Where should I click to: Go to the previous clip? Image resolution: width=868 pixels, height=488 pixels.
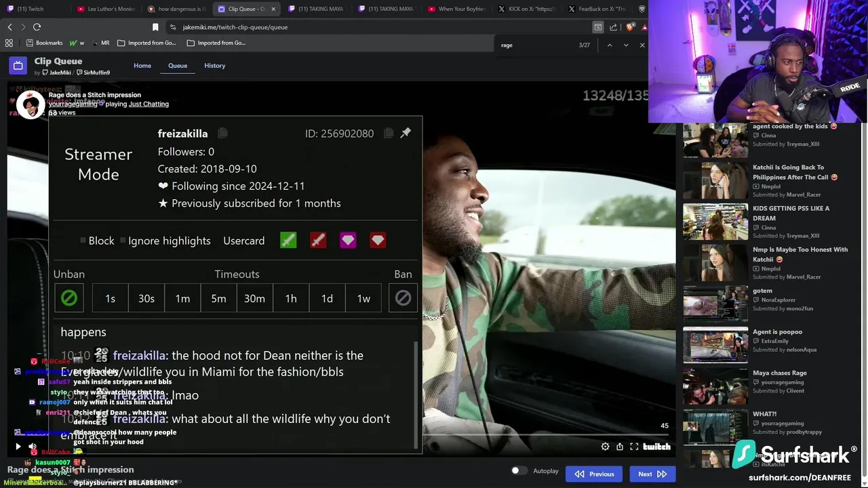pos(594,474)
